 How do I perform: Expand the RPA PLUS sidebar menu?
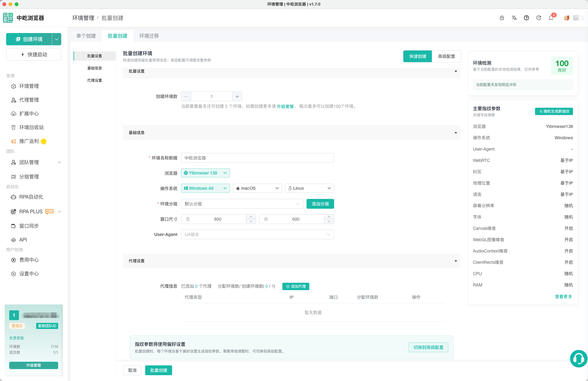[x=59, y=211]
